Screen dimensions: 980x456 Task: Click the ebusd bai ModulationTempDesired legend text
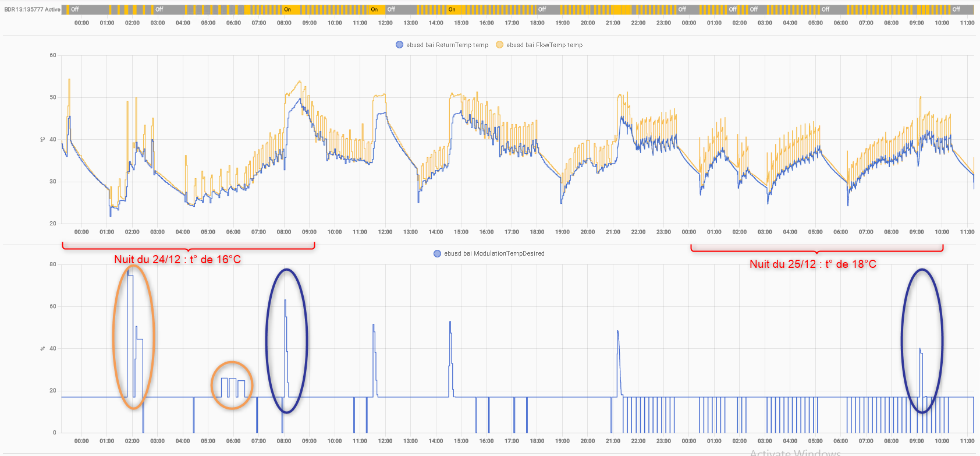494,253
